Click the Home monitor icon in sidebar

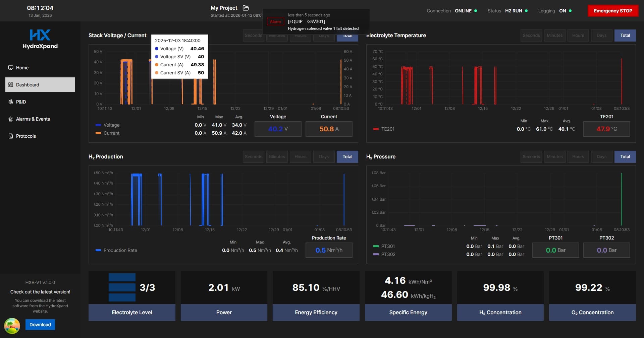click(x=11, y=68)
